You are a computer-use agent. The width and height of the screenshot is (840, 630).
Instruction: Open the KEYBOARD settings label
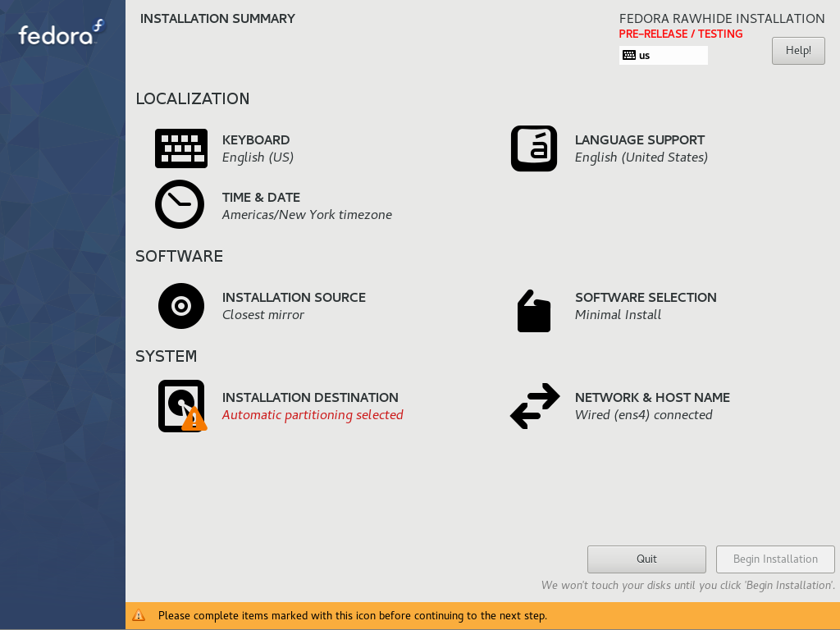(x=256, y=139)
